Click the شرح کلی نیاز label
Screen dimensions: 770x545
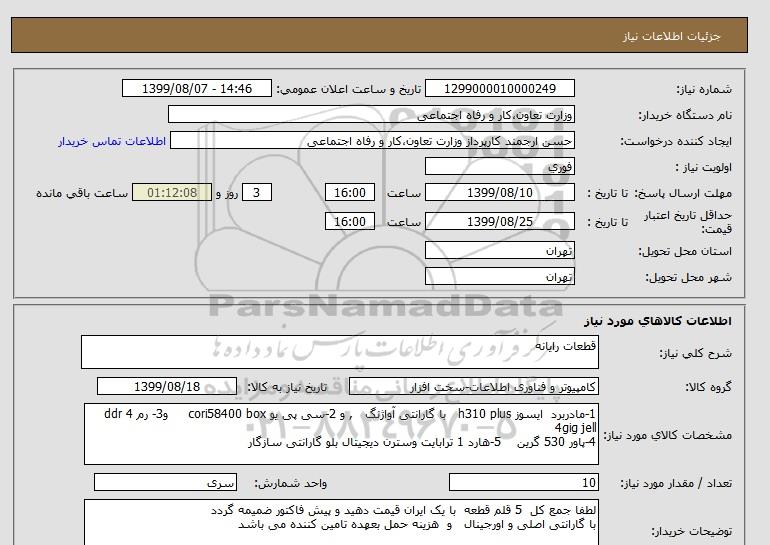point(695,353)
